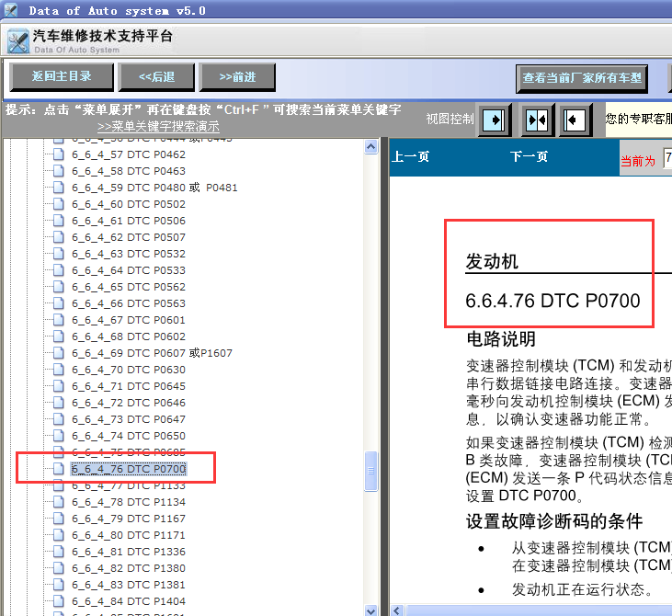
Task: Select tree item 6_6_4_74 DTC P0650
Action: tap(129, 436)
